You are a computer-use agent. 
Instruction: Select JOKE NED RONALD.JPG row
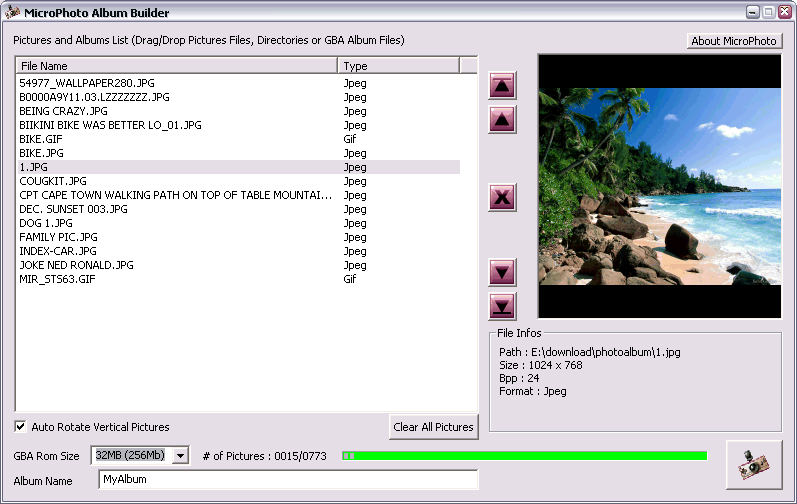(239, 265)
